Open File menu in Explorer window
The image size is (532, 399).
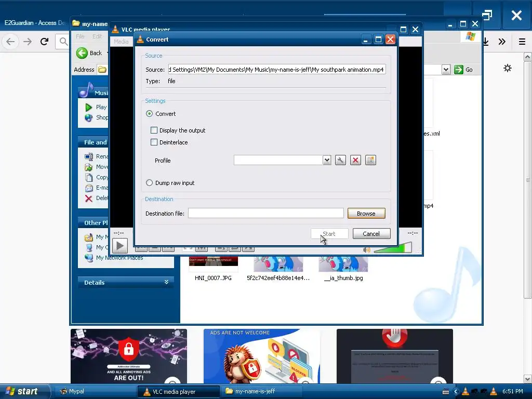tap(80, 36)
